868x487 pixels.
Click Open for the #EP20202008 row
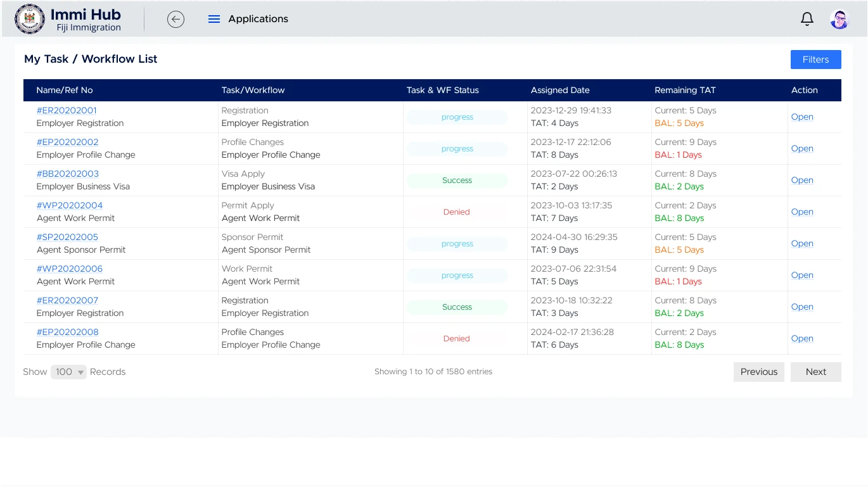tap(802, 338)
